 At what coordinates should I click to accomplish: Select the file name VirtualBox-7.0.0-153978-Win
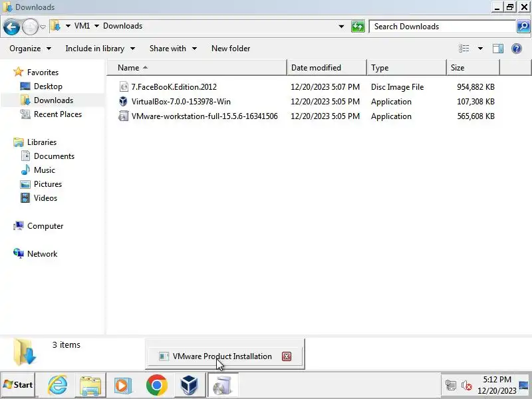pos(181,102)
